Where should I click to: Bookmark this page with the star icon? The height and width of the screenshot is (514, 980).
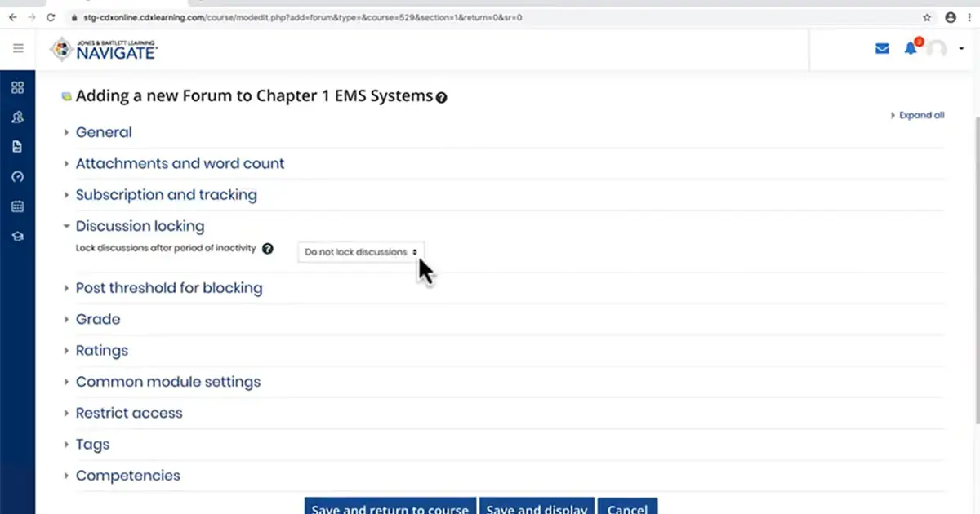coord(927,17)
